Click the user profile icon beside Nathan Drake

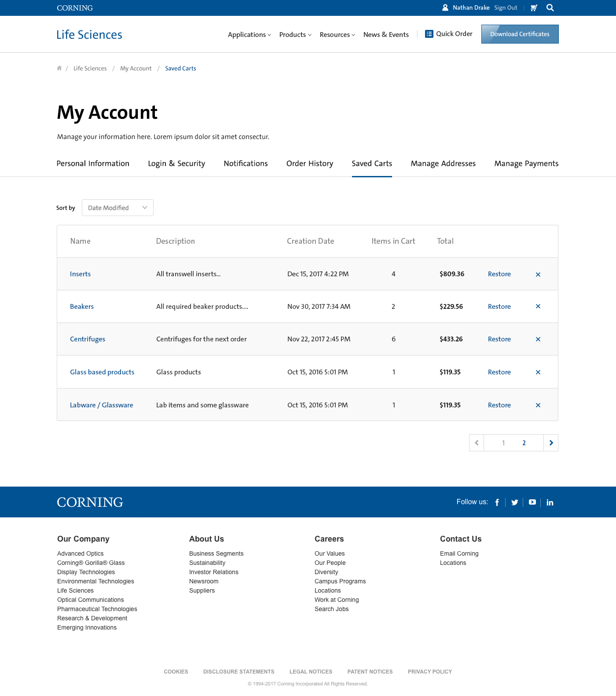point(445,7)
